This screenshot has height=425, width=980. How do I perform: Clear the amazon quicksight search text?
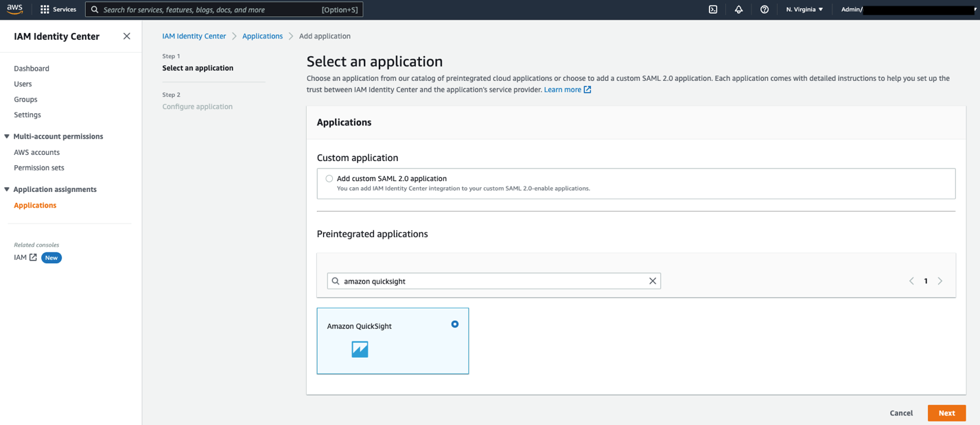[653, 281]
